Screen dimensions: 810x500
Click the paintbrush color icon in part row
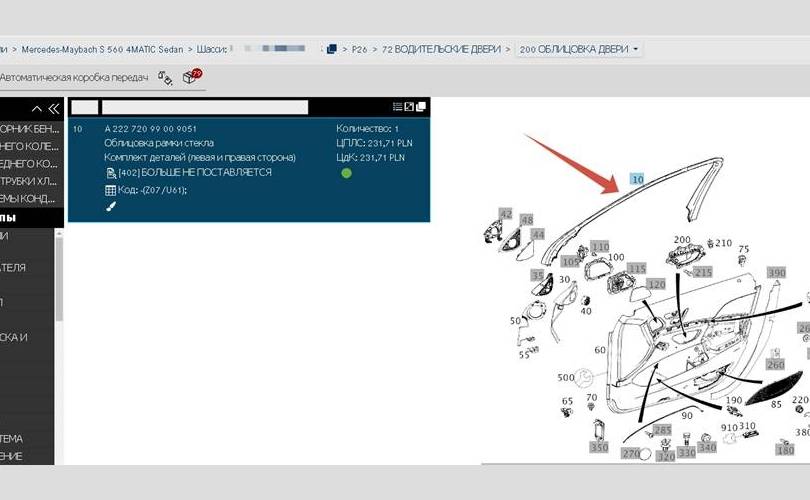point(111,206)
